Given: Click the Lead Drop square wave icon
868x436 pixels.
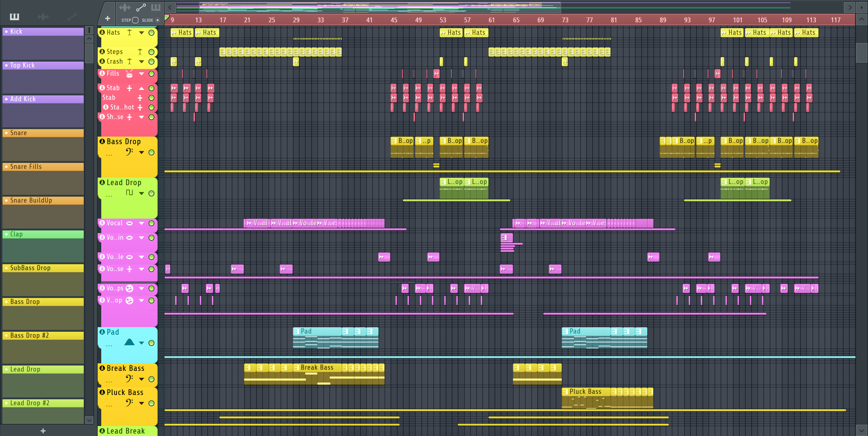Looking at the screenshot, I should pos(129,193).
